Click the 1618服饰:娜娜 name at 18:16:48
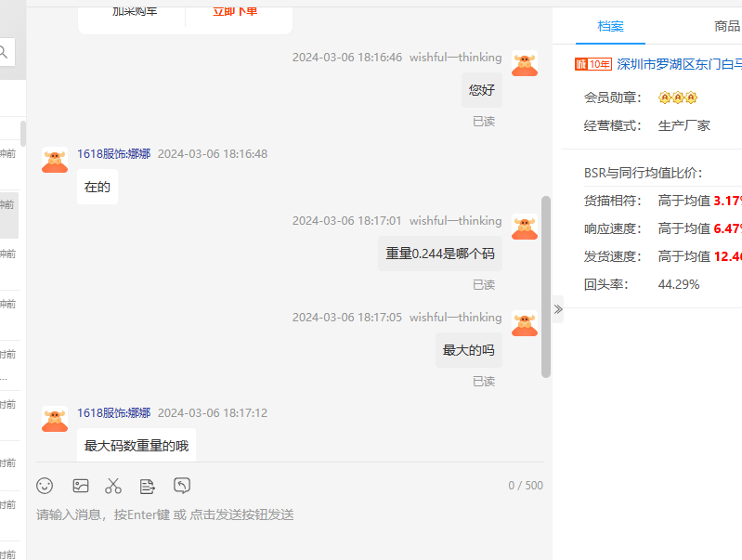The image size is (742, 560). click(x=113, y=154)
